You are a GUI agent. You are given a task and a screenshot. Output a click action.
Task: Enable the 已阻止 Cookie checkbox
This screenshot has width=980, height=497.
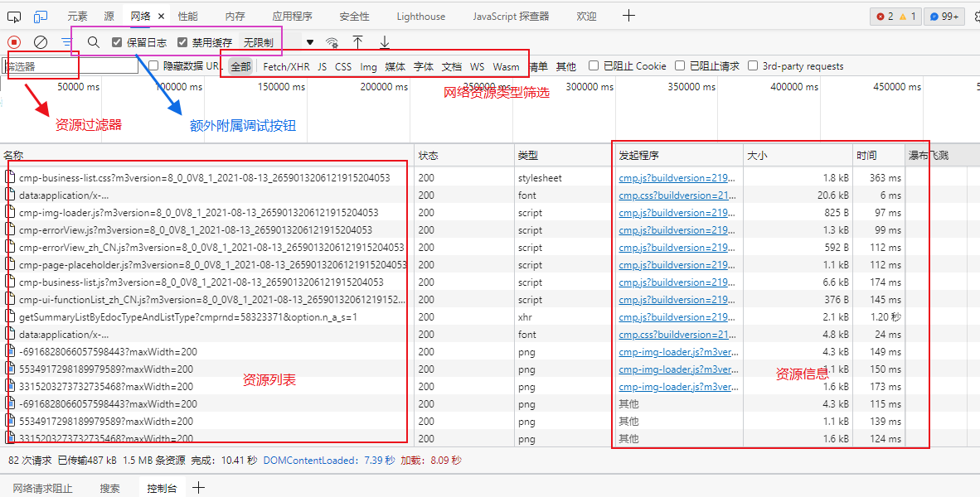tap(594, 66)
